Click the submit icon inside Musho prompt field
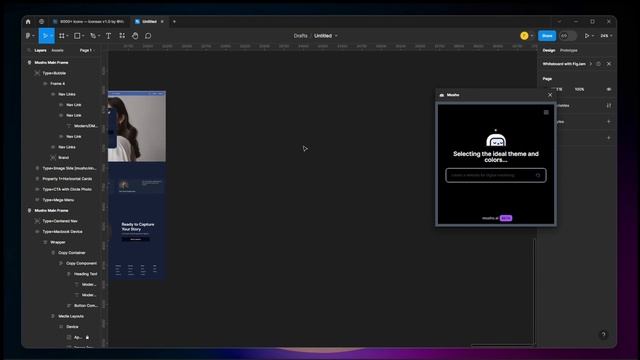The width and height of the screenshot is (640, 360). [538, 176]
